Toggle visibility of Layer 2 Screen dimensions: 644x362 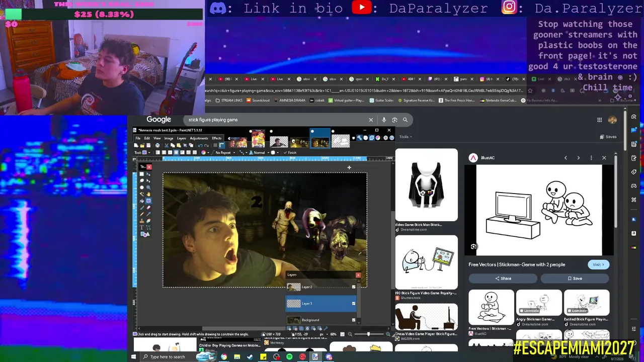coord(354,287)
